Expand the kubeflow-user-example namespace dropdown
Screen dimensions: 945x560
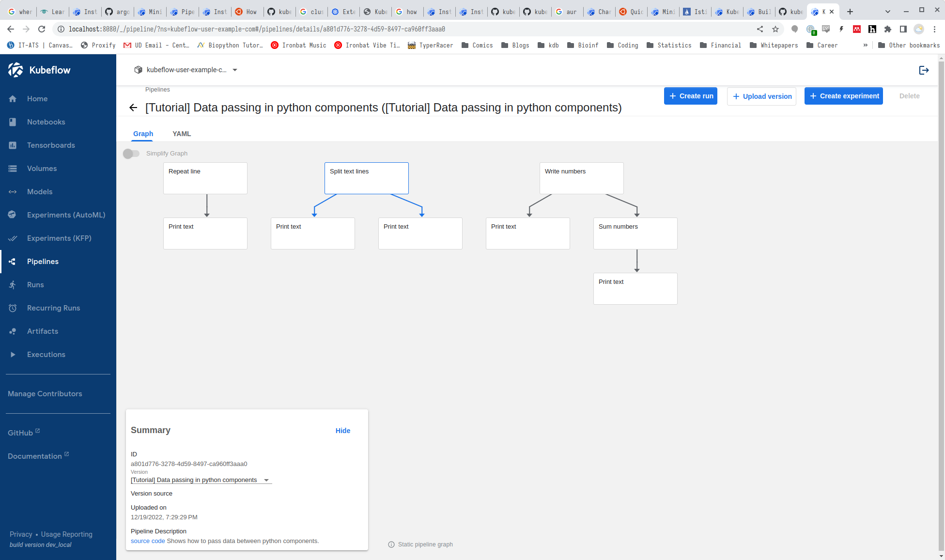pyautogui.click(x=235, y=70)
